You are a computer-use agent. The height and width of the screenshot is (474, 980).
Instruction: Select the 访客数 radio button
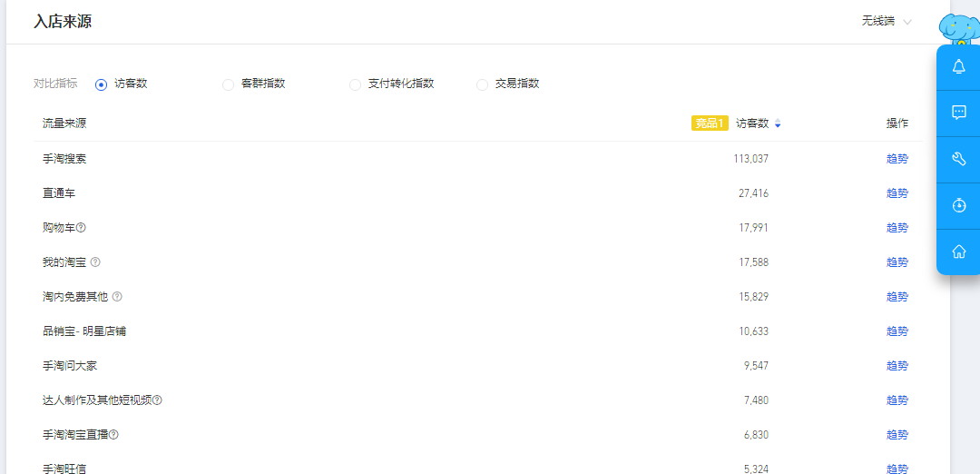(x=102, y=84)
